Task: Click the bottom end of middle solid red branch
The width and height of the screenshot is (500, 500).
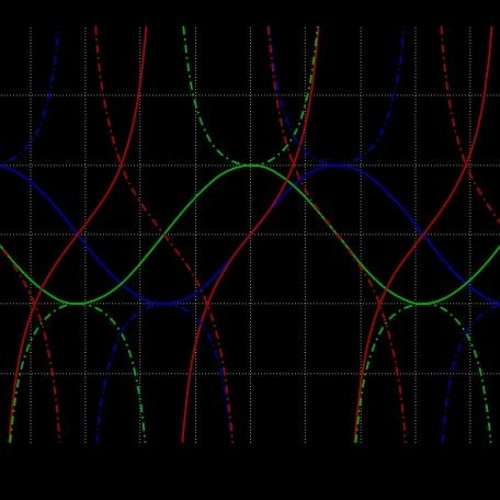Action: [182, 441]
